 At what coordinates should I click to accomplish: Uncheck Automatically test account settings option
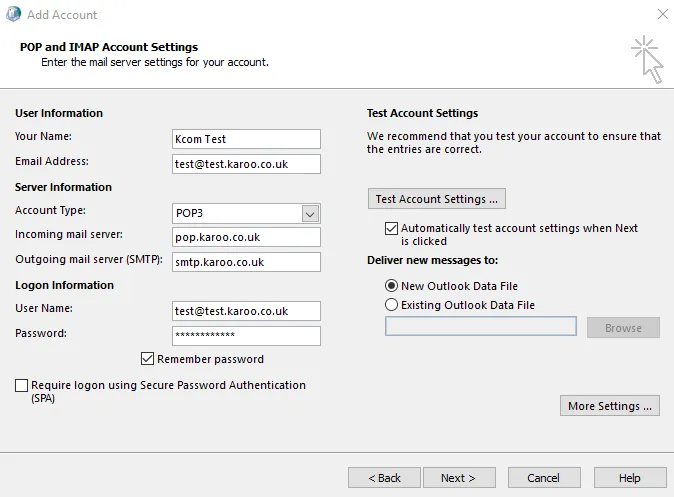click(x=391, y=228)
